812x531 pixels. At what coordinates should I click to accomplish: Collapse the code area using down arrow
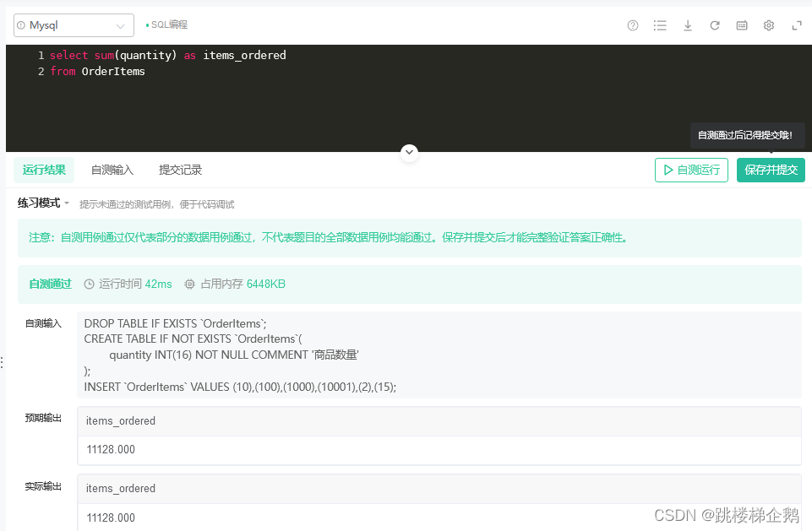point(409,153)
